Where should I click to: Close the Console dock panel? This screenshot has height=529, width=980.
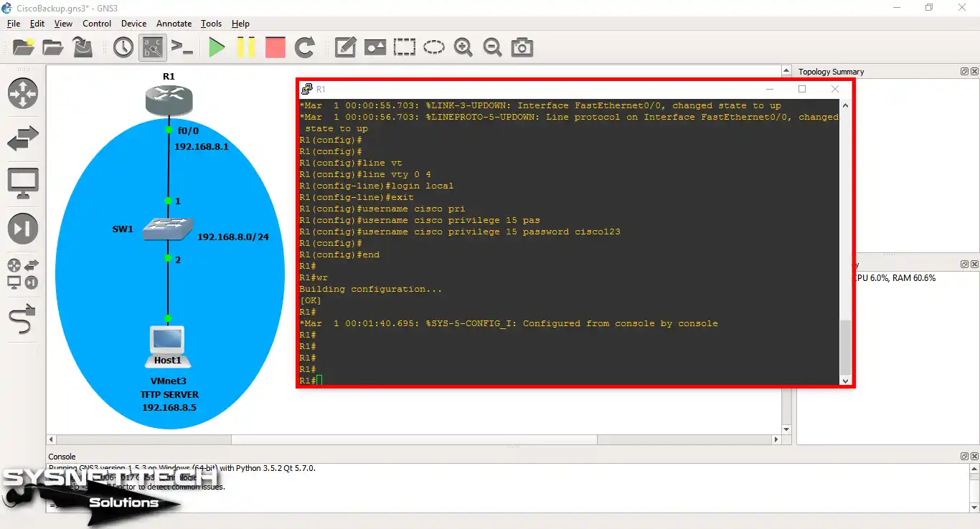click(974, 457)
